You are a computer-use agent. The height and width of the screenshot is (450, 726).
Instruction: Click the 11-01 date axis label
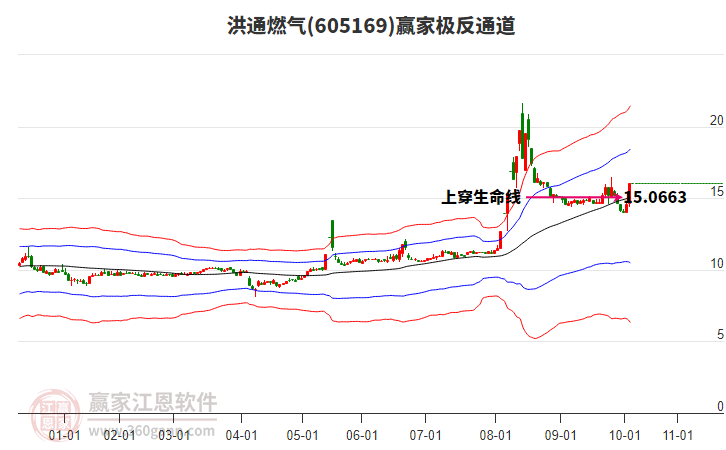click(x=678, y=435)
